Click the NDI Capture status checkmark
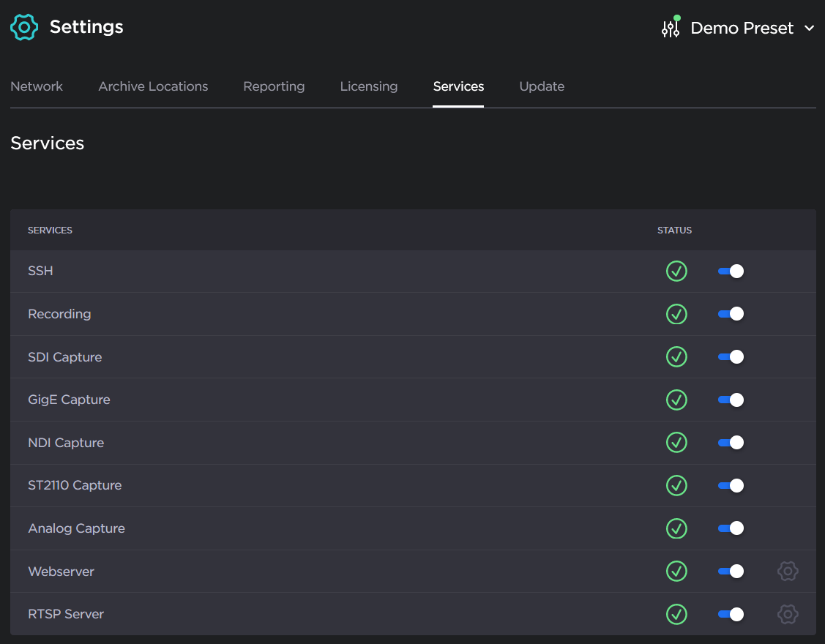The width and height of the screenshot is (825, 644). point(676,443)
